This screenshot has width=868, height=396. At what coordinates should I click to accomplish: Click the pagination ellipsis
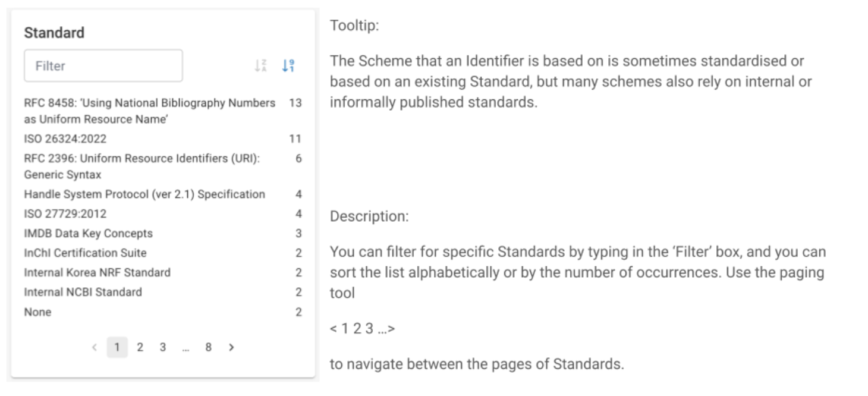click(185, 347)
